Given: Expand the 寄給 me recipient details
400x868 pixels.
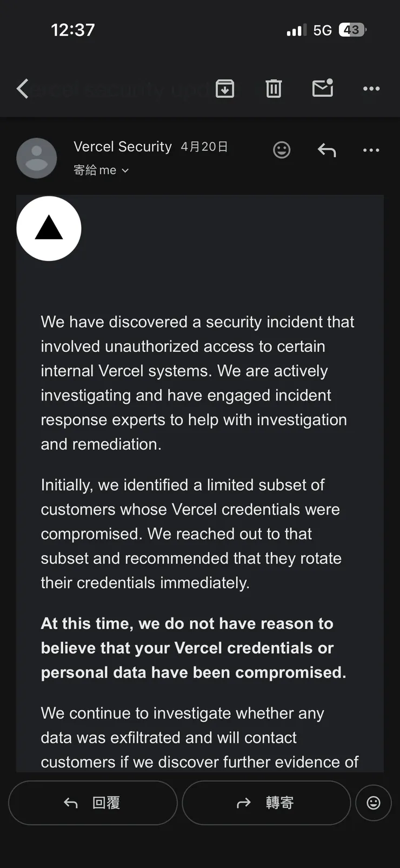Looking at the screenshot, I should tap(101, 169).
